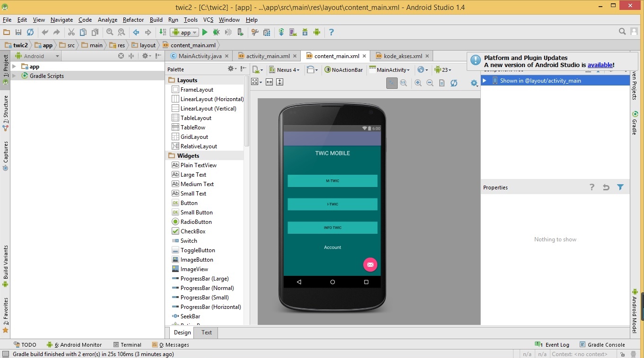Open the Build menu
Image resolution: width=644 pixels, height=358 pixels.
[x=156, y=20]
